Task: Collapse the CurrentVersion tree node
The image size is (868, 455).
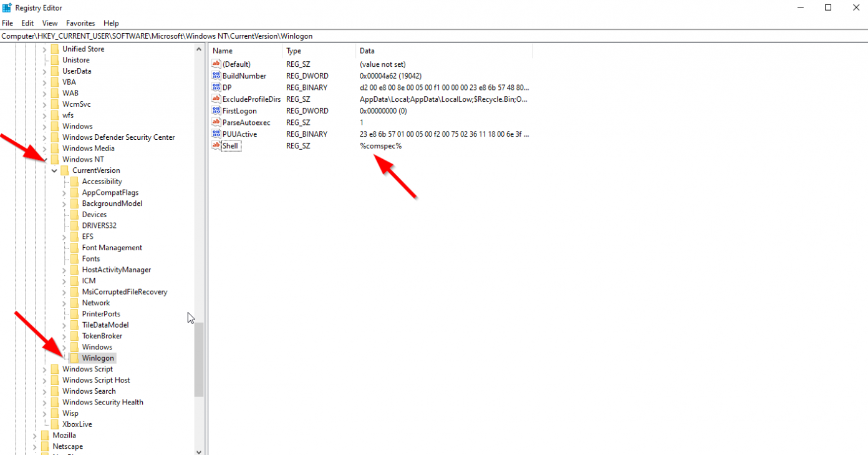Action: 54,170
